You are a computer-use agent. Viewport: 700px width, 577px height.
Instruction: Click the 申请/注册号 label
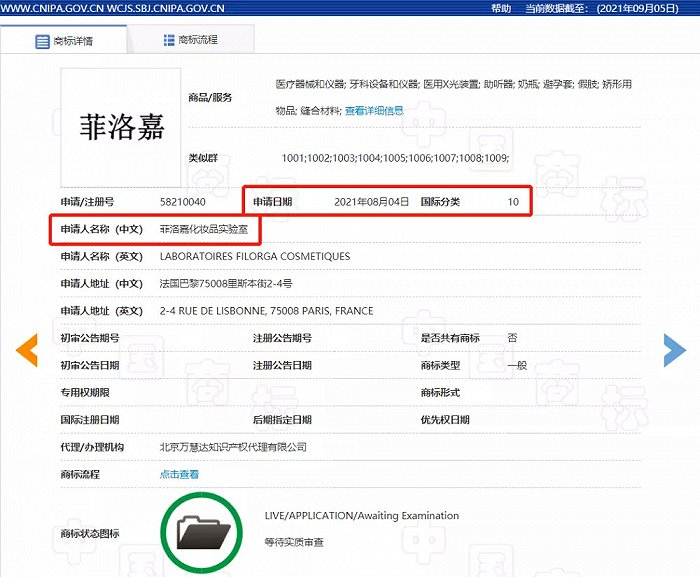click(87, 202)
